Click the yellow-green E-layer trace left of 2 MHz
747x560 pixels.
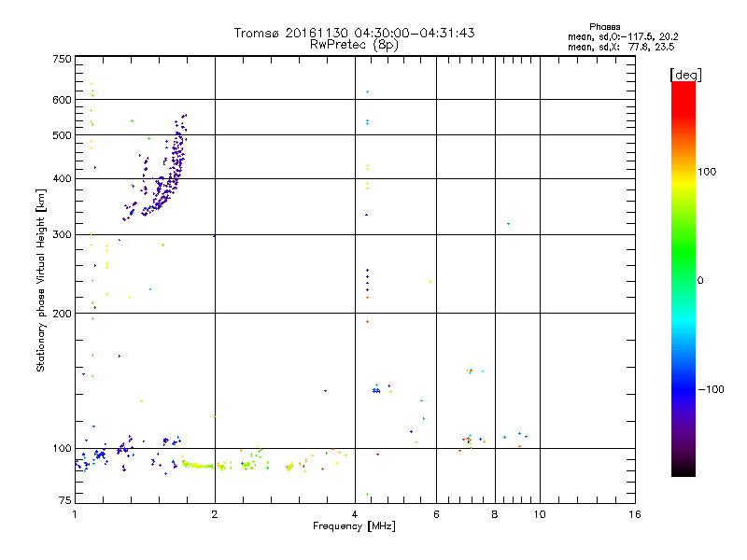click(198, 465)
